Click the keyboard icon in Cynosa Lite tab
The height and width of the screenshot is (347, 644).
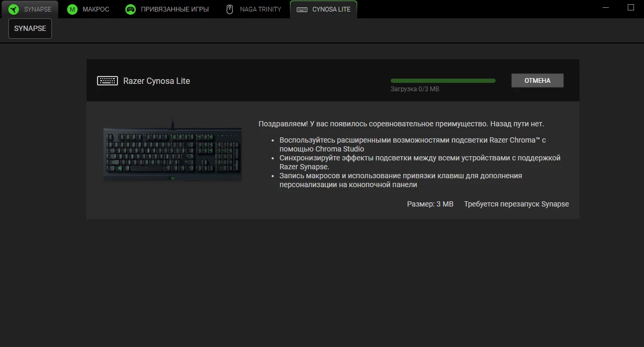click(302, 9)
